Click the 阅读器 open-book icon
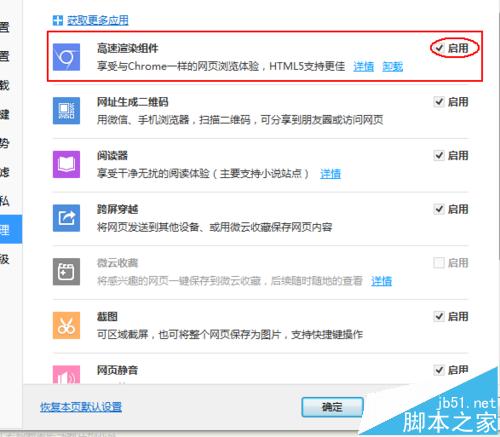500x437 pixels. (x=66, y=164)
